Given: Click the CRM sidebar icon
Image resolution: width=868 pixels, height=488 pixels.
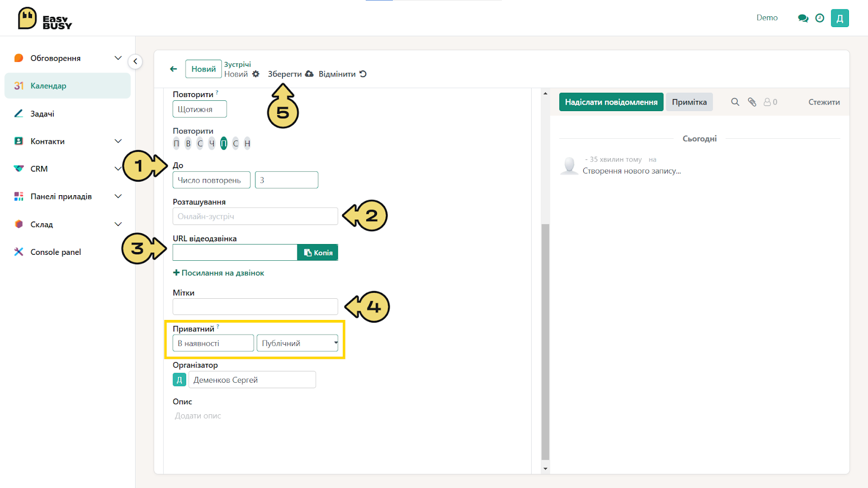Looking at the screenshot, I should (x=18, y=169).
